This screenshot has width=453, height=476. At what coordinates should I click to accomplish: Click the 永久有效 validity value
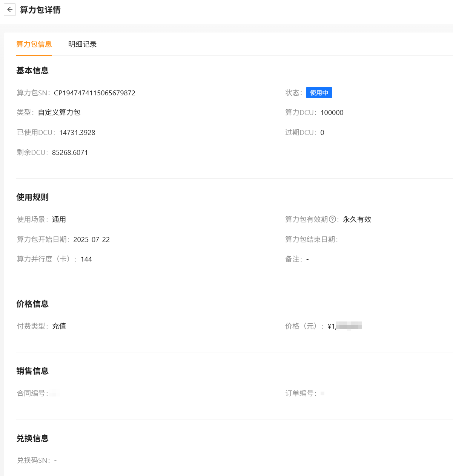tap(357, 219)
